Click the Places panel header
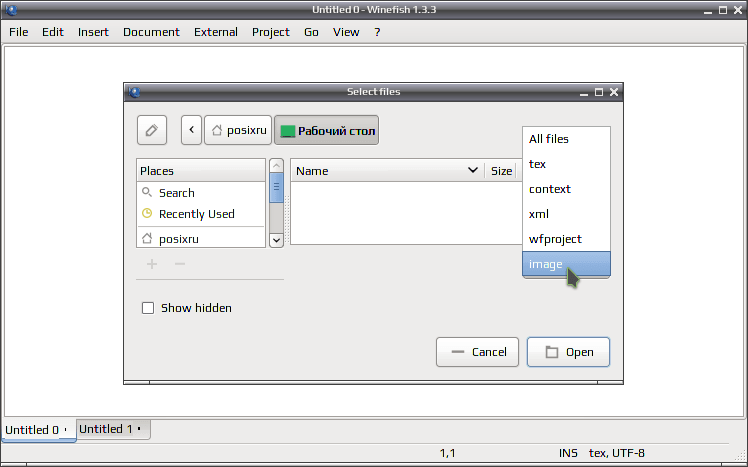 tap(201, 171)
